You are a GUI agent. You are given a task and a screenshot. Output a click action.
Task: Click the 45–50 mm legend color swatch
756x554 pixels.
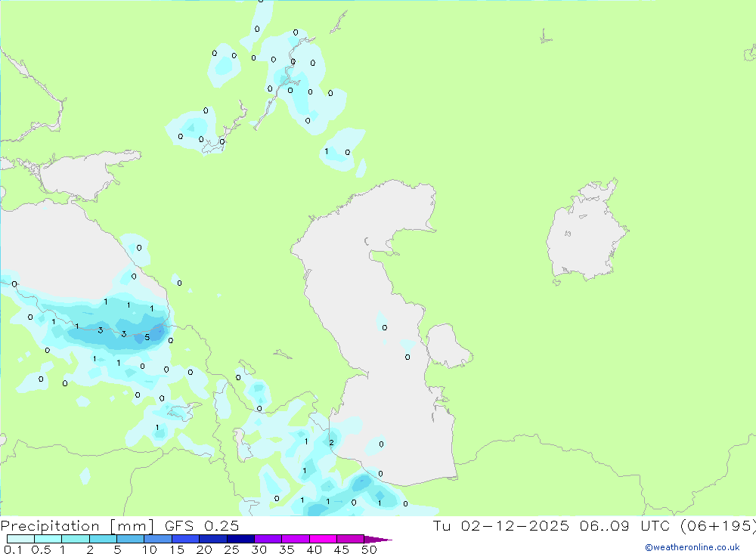pos(351,539)
